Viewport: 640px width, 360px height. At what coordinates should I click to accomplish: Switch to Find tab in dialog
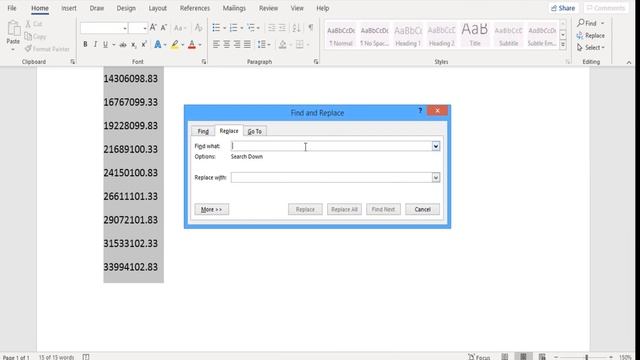click(x=203, y=131)
